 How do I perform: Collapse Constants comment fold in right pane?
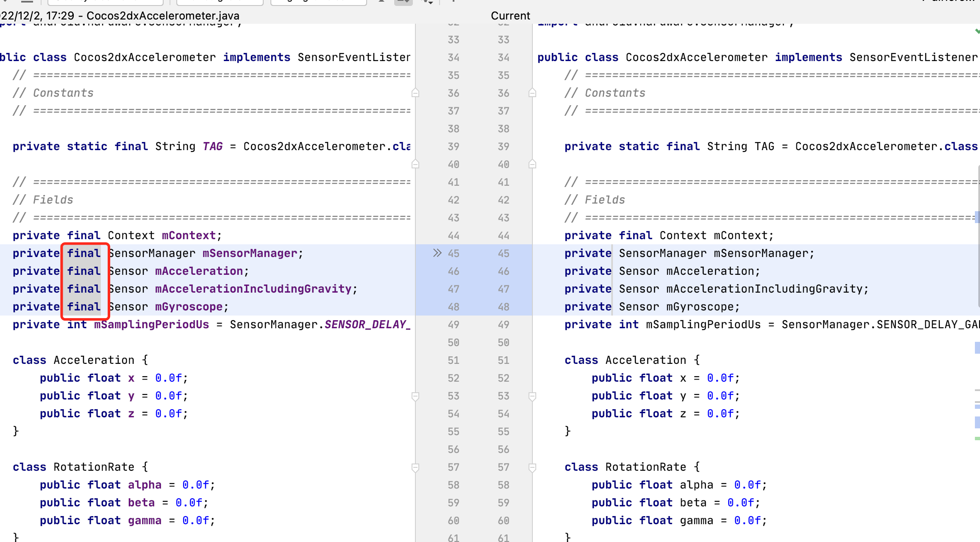[532, 93]
